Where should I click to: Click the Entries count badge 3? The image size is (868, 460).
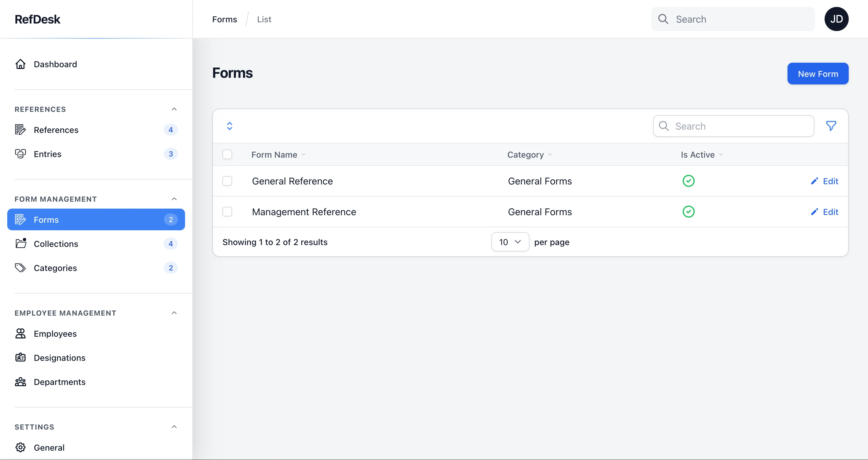click(x=171, y=154)
